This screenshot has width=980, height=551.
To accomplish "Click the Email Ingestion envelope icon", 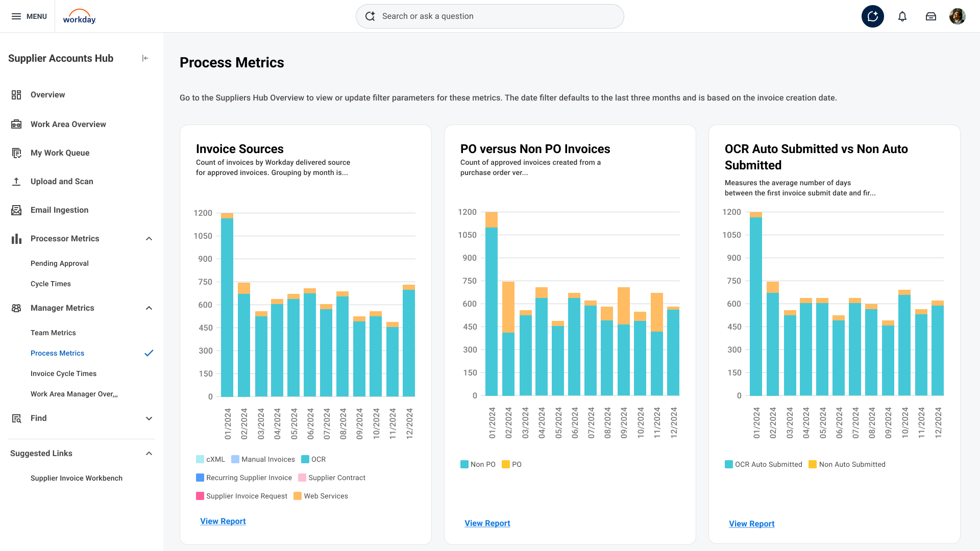I will pyautogui.click(x=16, y=210).
